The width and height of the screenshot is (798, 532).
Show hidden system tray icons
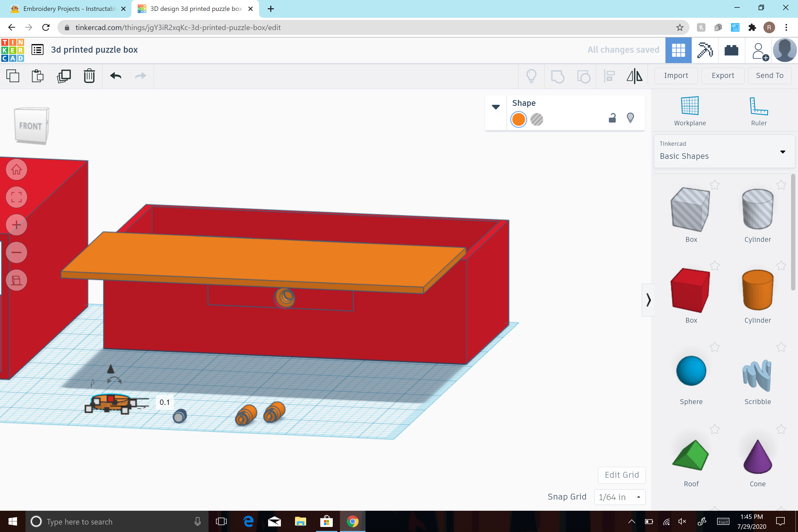[x=631, y=521]
